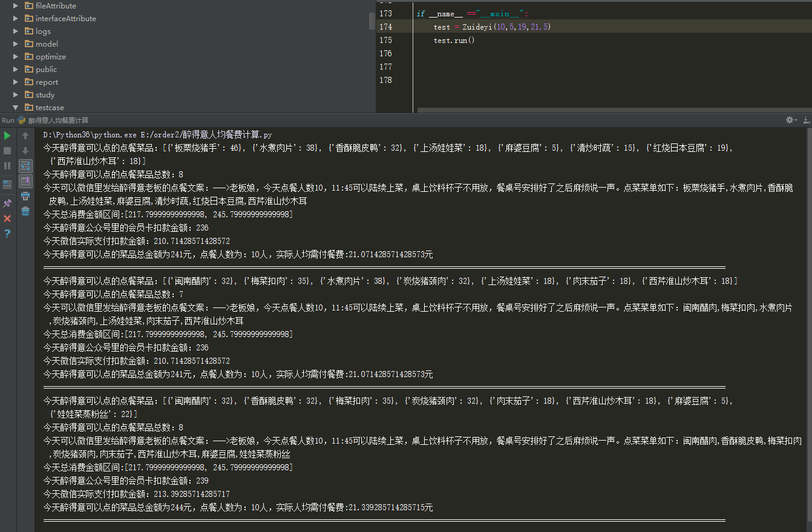Click the Python icon on the Run tab
812x532 pixels.
point(22,120)
